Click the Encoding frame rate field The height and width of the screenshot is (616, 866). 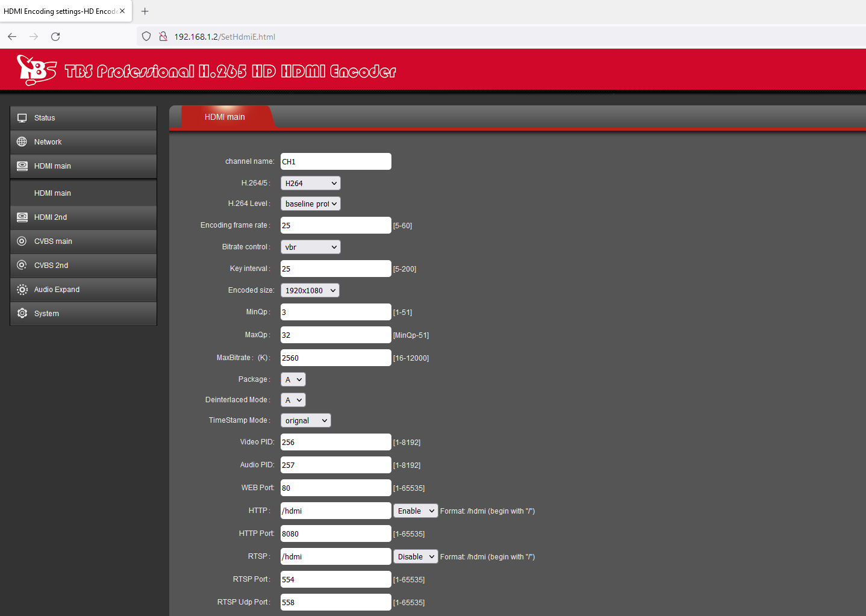(336, 225)
